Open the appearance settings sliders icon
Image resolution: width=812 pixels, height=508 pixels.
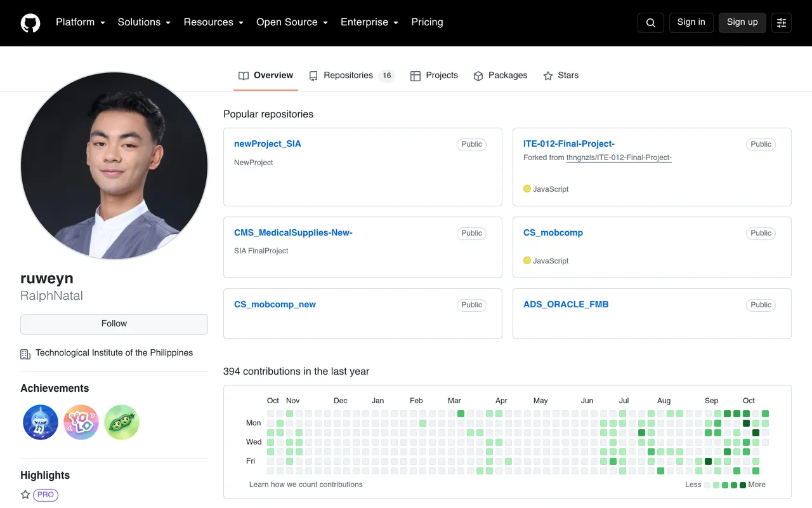pyautogui.click(x=782, y=23)
